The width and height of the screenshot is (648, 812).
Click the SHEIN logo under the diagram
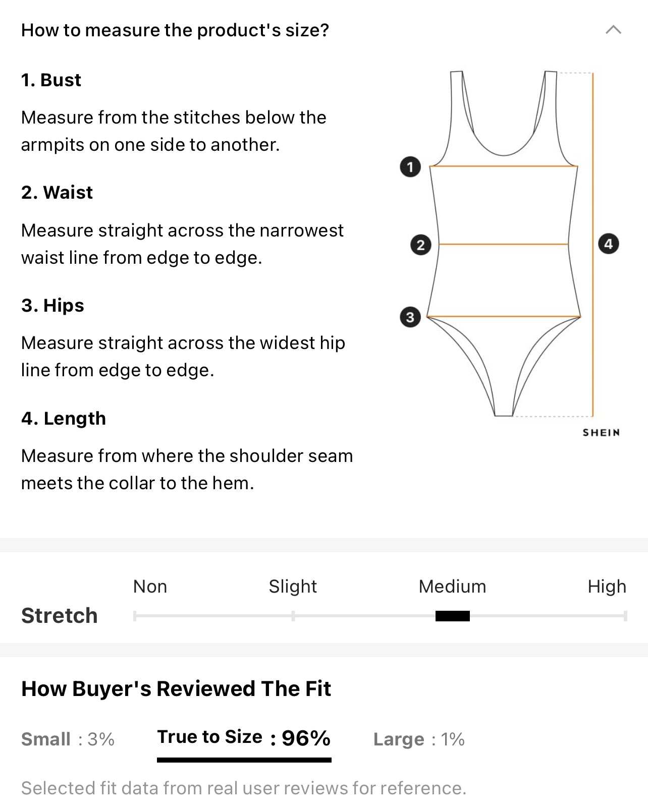click(x=601, y=433)
